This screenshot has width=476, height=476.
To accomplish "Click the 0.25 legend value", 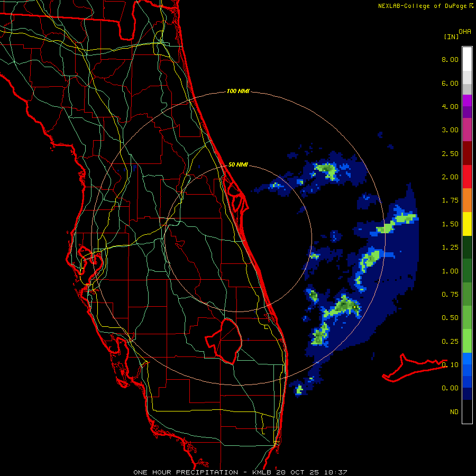I will tap(450, 342).
